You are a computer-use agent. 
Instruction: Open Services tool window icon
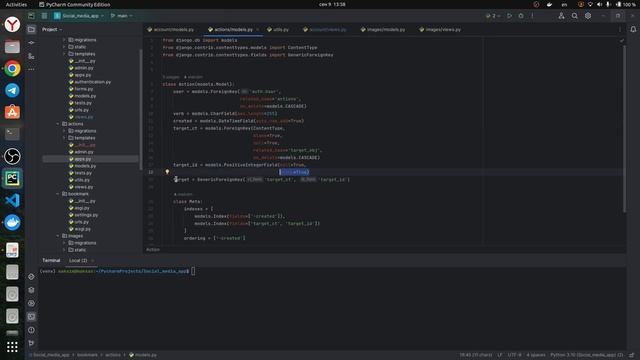pos(31,303)
